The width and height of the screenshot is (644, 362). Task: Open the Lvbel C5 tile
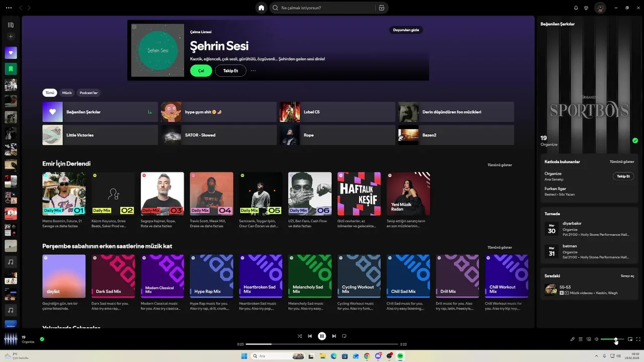(x=338, y=112)
